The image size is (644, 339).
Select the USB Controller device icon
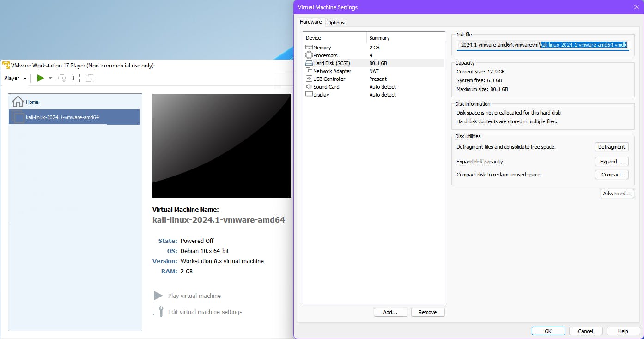(309, 79)
